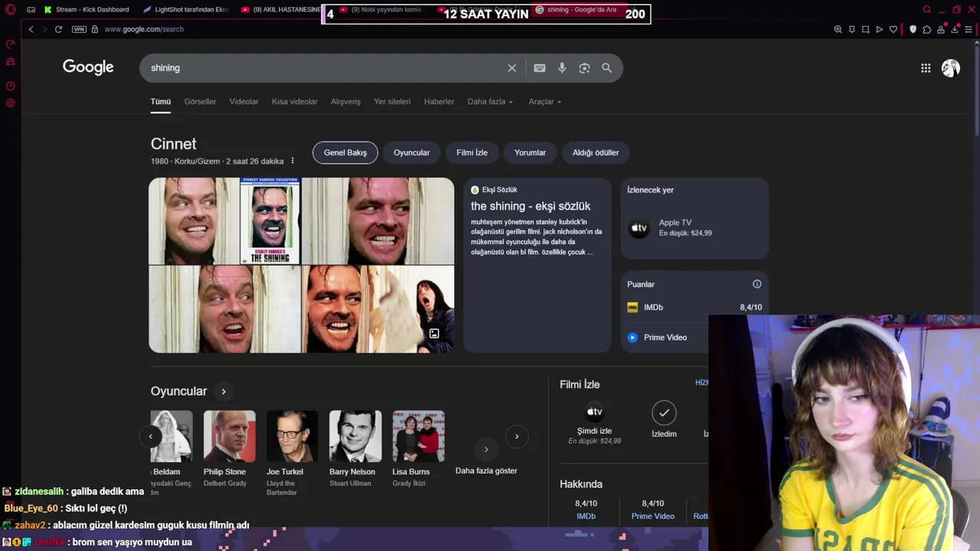This screenshot has height=551, width=980.
Task: Open the image gallery icon on photos
Action: click(x=434, y=334)
